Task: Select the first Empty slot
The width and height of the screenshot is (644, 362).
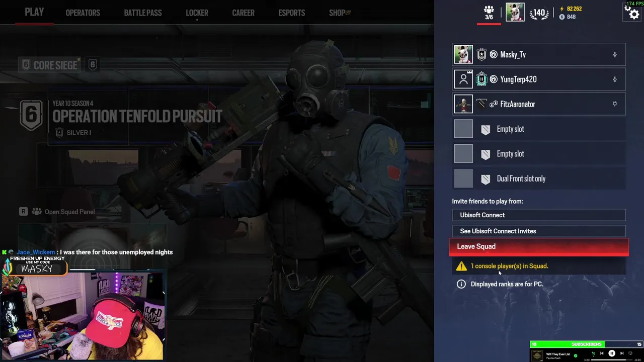Action: (538, 129)
